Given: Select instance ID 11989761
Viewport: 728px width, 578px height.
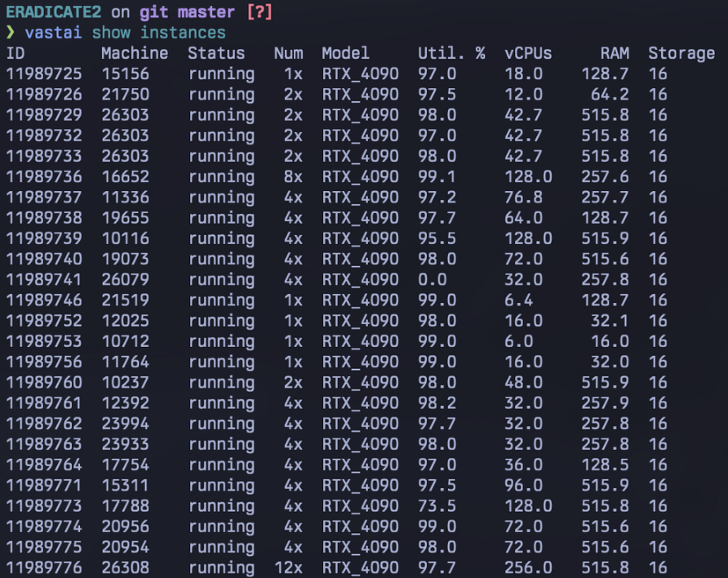Looking at the screenshot, I should point(44,403).
